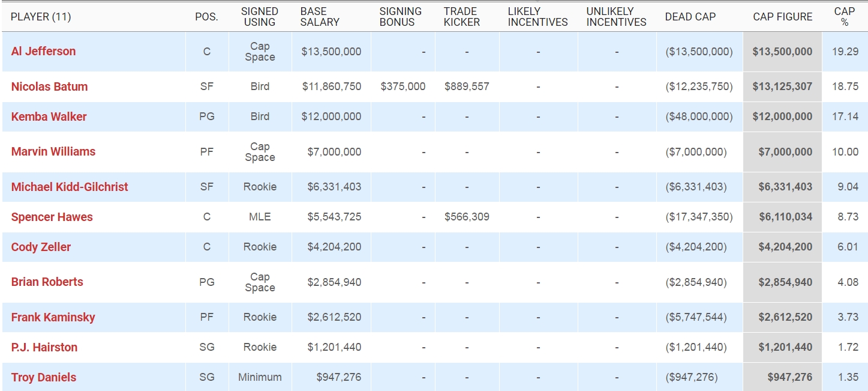The height and width of the screenshot is (391, 868).
Task: Click Cody Zeller's $4,204,200 base salary
Action: click(335, 247)
